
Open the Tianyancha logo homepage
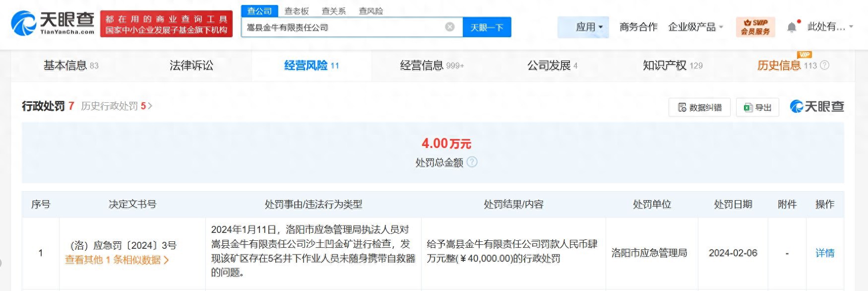(x=53, y=23)
